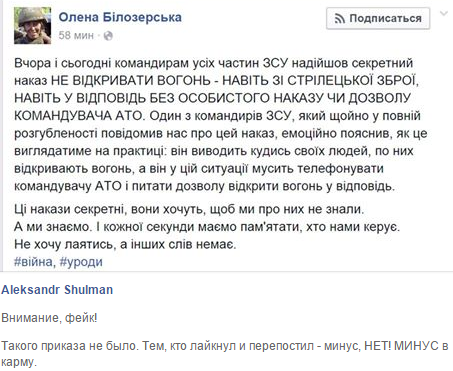
Task: Open Олена Білозерська profile picture
Action: 32,26
